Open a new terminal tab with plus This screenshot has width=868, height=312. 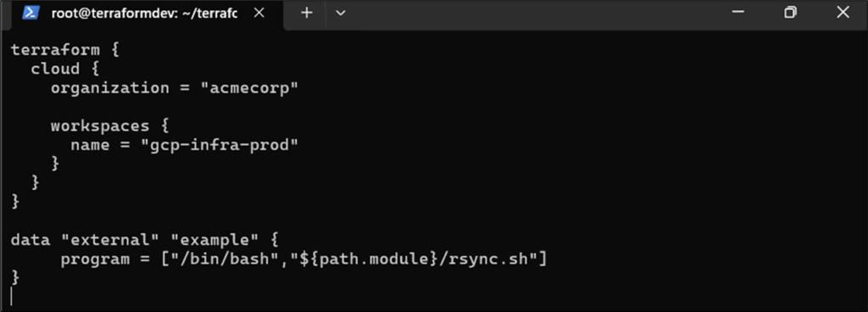pyautogui.click(x=307, y=14)
